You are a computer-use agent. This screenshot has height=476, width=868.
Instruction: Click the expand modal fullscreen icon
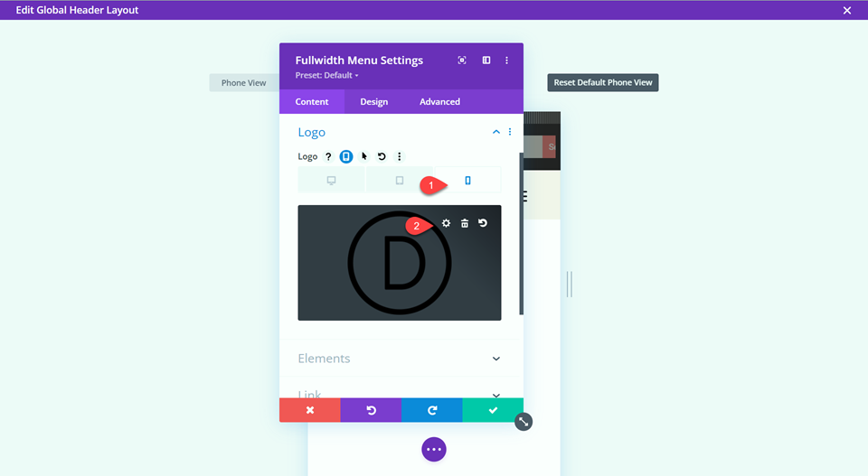462,61
